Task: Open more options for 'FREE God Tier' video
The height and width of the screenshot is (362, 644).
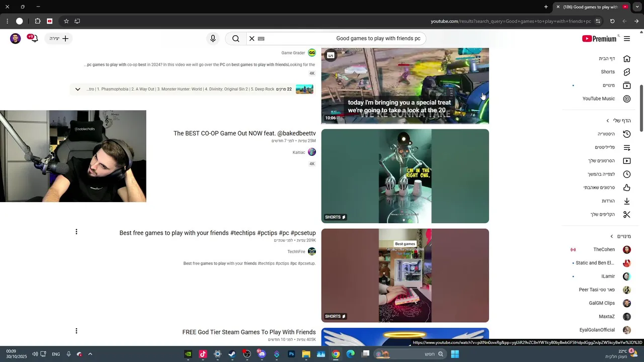Action: tap(76, 331)
